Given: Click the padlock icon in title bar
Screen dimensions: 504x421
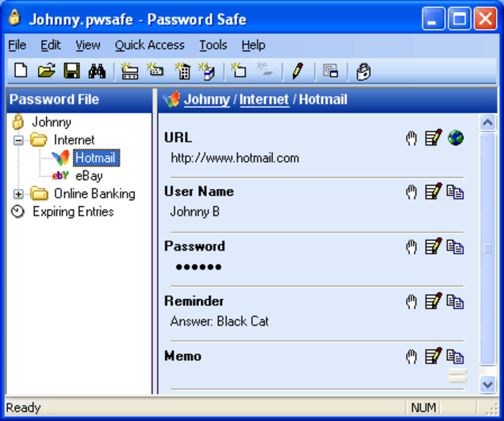Looking at the screenshot, I should pyautogui.click(x=14, y=17).
